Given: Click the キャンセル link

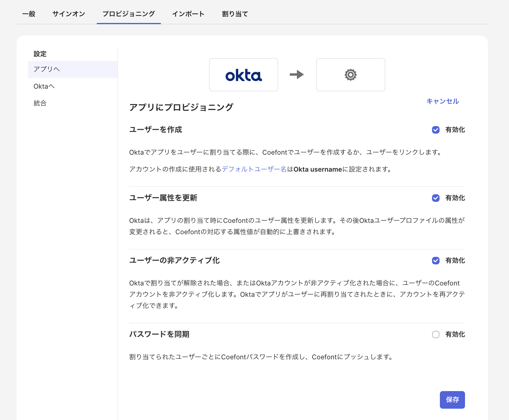Looking at the screenshot, I should pyautogui.click(x=443, y=101).
